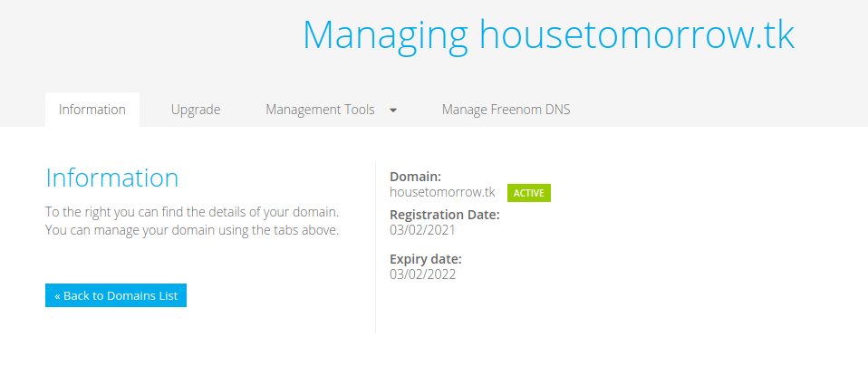This screenshot has width=868, height=385.
Task: Switch to the Upgrade tab
Action: [196, 110]
